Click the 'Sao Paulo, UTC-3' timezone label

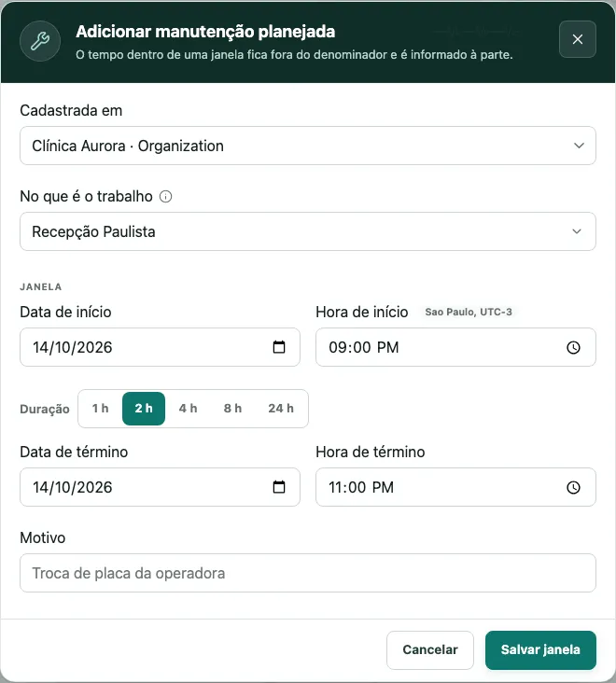pos(469,312)
